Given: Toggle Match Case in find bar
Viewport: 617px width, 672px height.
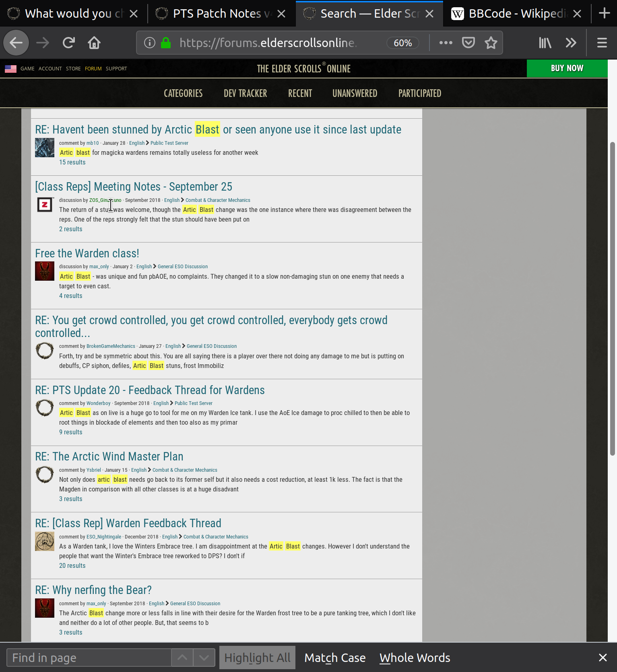Looking at the screenshot, I should tap(335, 658).
